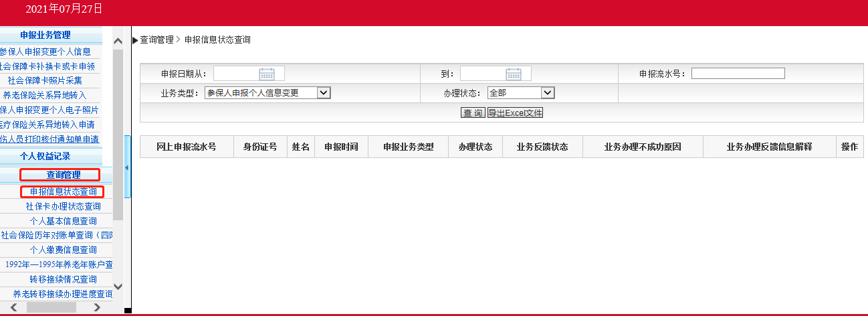Viewport: 868px width, 316px height.
Task: Click breadcrumb text 查询管理
Action: pyautogui.click(x=156, y=40)
